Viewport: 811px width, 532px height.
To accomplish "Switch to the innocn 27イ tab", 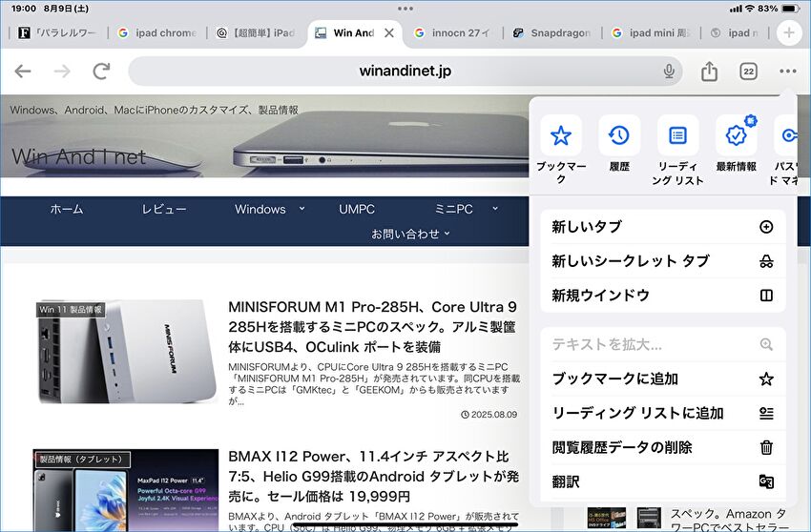I will (x=453, y=33).
